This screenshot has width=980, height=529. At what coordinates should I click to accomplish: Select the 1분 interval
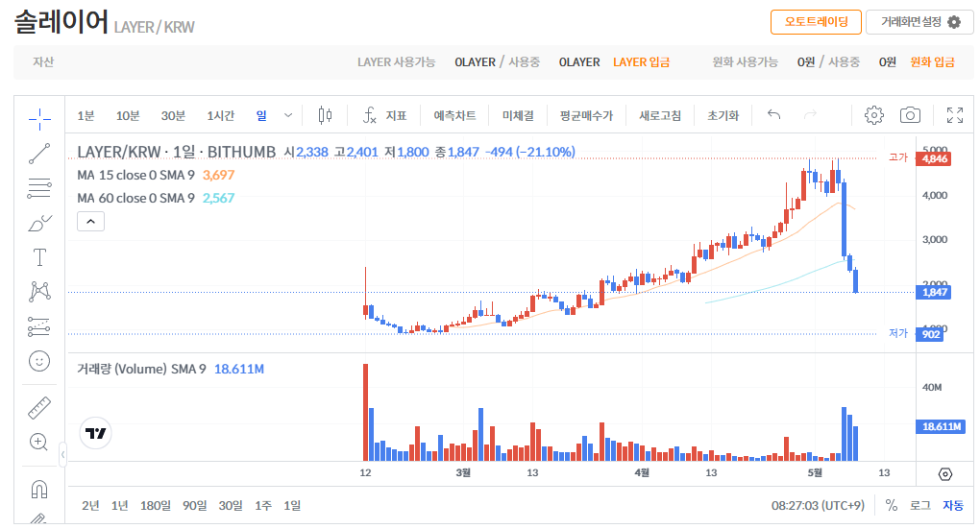click(86, 115)
